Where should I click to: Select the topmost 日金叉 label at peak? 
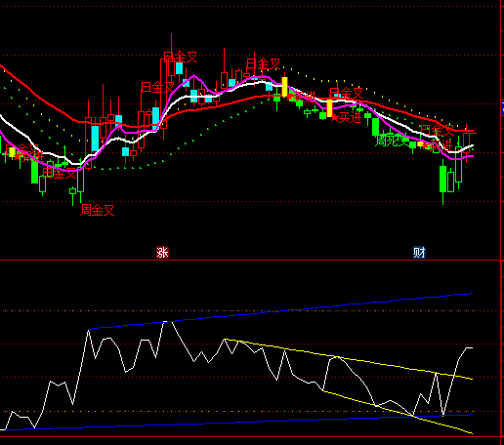point(181,57)
